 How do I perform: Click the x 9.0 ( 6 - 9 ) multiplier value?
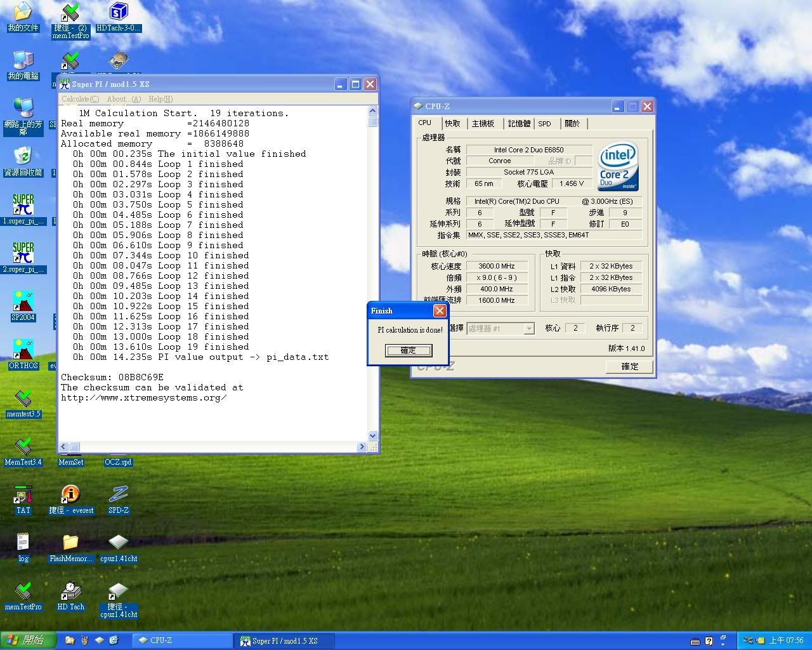[497, 277]
